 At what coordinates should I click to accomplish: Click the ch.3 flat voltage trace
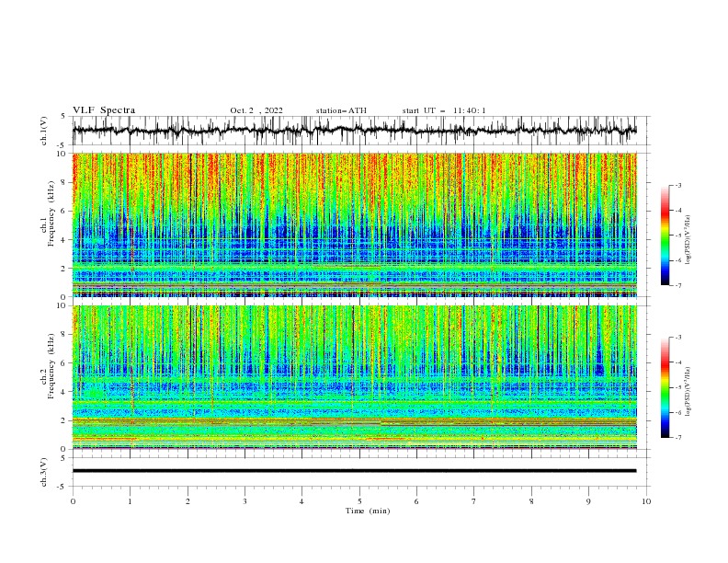pyautogui.click(x=355, y=471)
